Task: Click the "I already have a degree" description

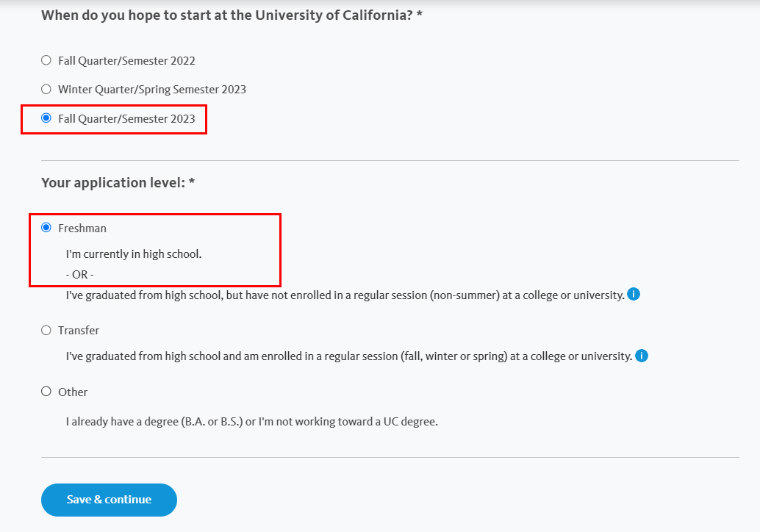Action: pyautogui.click(x=251, y=422)
